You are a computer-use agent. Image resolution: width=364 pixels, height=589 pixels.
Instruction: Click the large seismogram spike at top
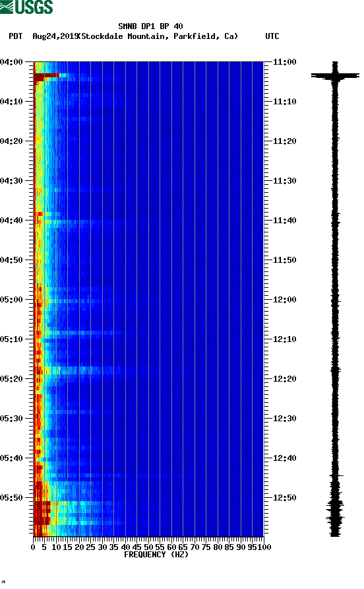tap(335, 75)
